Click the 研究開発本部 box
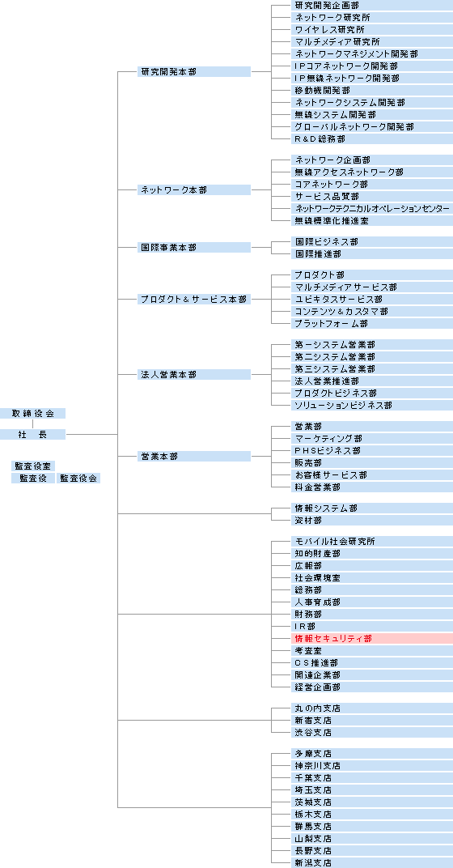453x868 pixels. 194,72
